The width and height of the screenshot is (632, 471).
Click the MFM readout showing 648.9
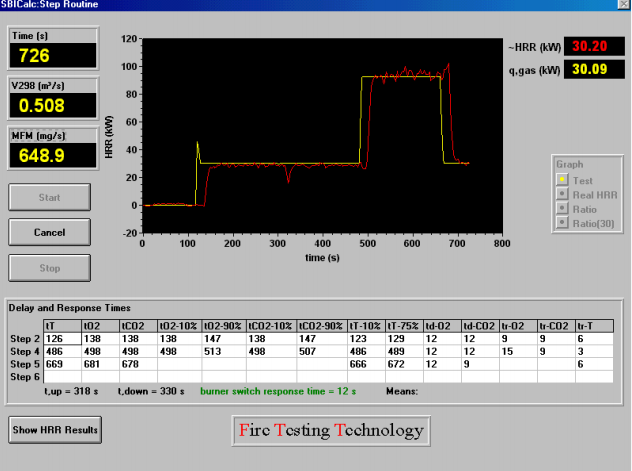pyautogui.click(x=53, y=155)
